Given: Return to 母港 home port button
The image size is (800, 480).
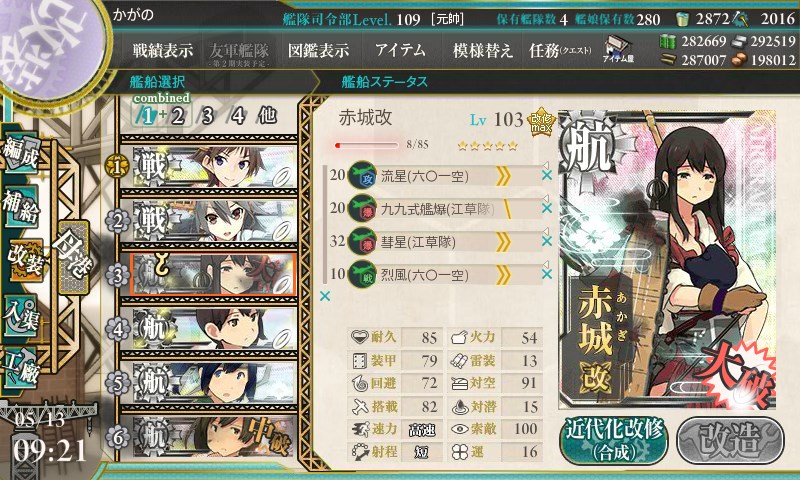Looking at the screenshot, I should pyautogui.click(x=73, y=258).
